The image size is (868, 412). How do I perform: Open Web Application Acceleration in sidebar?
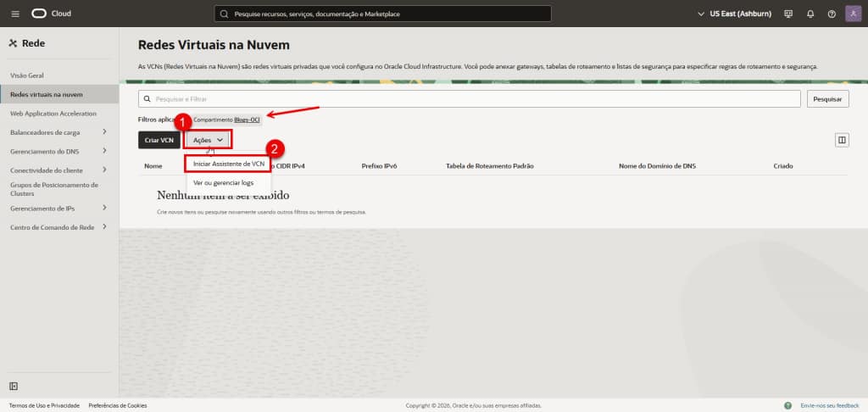pos(53,114)
